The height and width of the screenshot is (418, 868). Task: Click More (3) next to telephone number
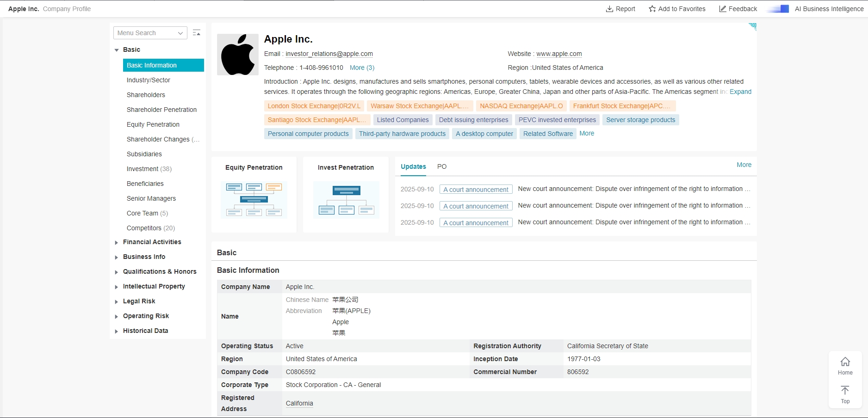tap(362, 68)
